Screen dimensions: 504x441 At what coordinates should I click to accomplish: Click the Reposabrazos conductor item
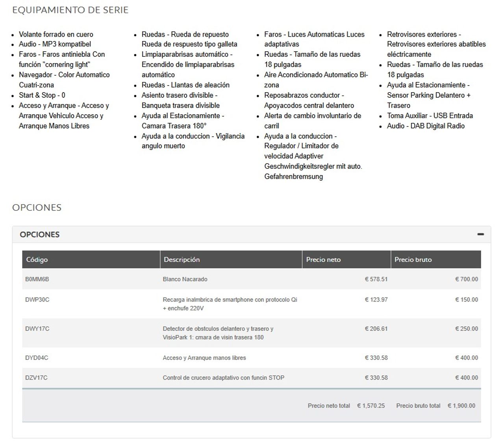pyautogui.click(x=309, y=100)
